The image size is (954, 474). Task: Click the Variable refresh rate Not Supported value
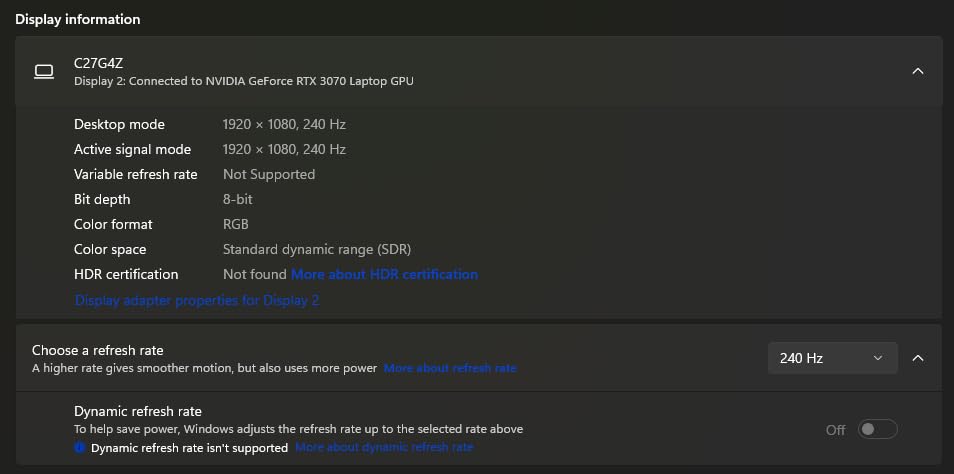tap(268, 174)
